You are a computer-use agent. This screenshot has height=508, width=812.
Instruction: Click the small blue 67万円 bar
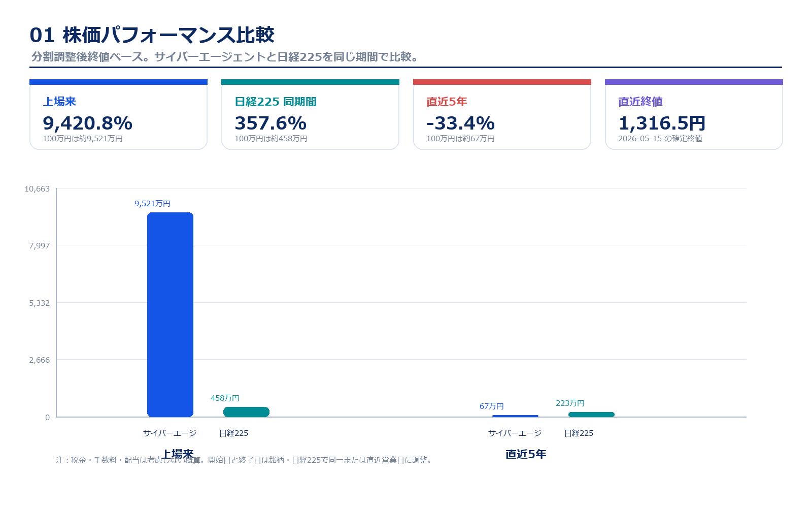pyautogui.click(x=515, y=416)
